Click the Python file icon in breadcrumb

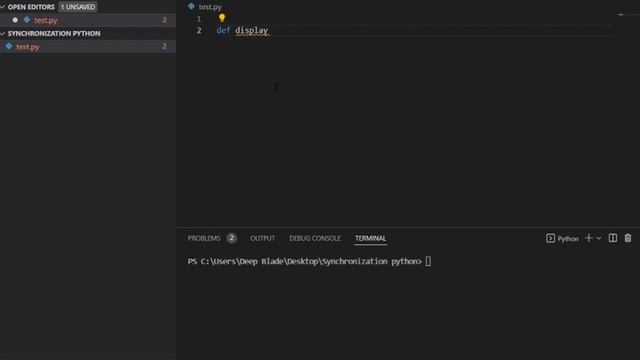click(191, 6)
